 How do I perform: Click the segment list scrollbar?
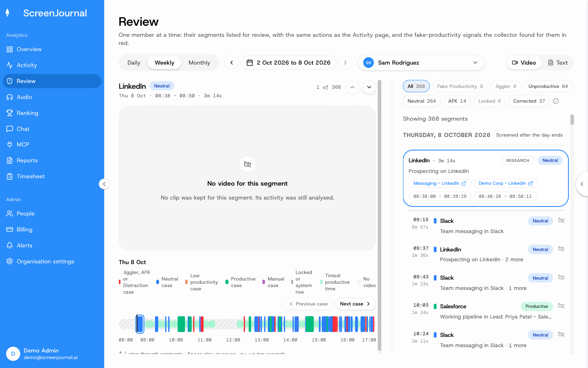click(x=572, y=120)
